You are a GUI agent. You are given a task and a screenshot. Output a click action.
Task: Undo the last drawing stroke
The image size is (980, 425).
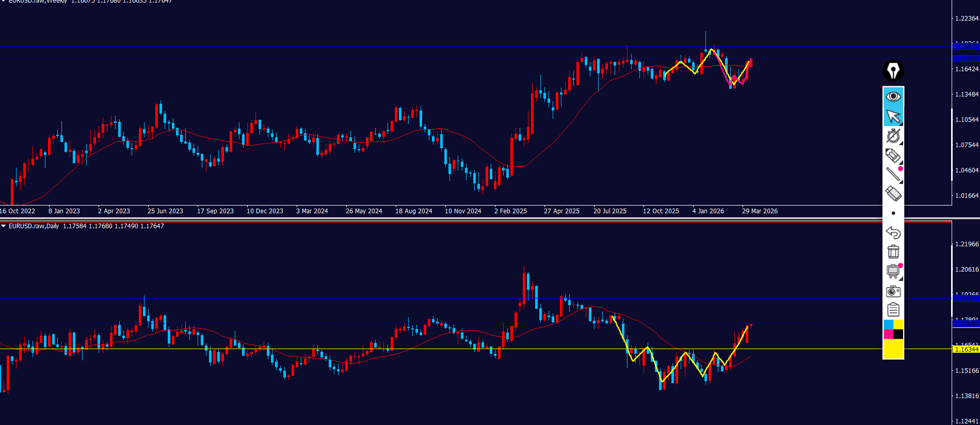(893, 232)
